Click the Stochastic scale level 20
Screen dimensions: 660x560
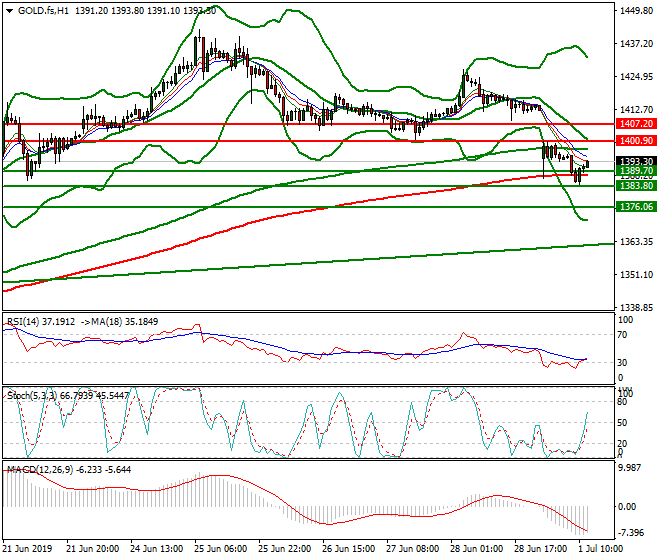pyautogui.click(x=622, y=443)
